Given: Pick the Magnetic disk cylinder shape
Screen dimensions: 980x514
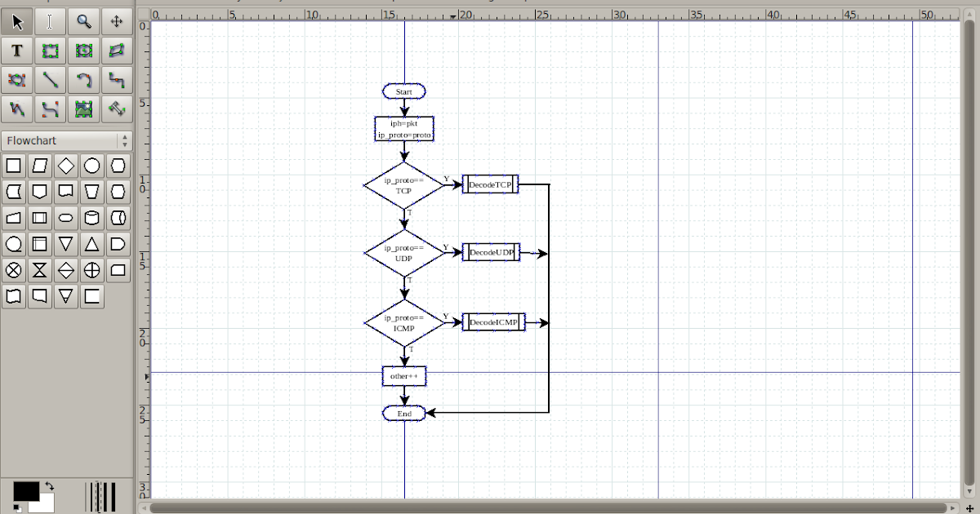Looking at the screenshot, I should click(92, 219).
